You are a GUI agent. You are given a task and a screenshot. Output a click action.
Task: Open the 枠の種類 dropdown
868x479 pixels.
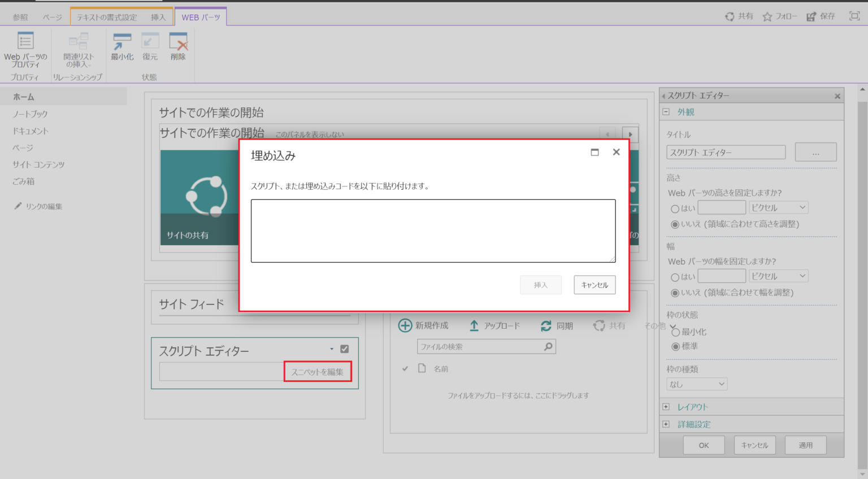697,384
